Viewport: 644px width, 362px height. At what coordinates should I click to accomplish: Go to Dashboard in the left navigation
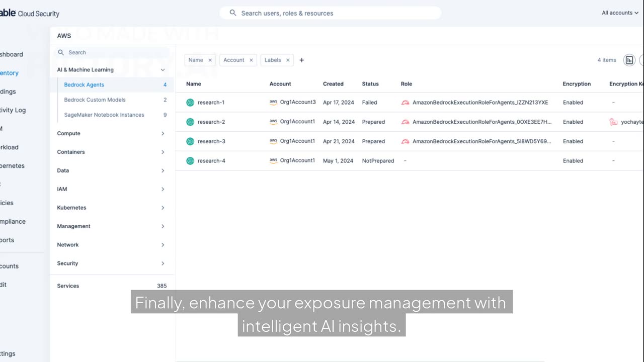11,54
